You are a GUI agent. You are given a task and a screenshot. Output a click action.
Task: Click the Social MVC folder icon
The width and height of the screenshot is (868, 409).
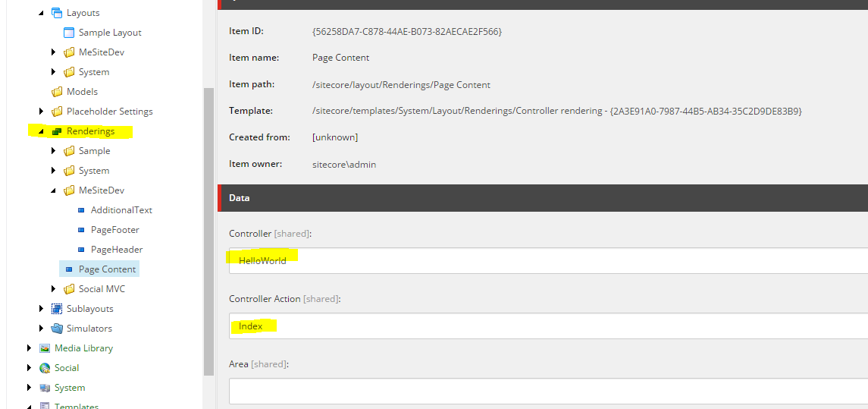pos(69,289)
